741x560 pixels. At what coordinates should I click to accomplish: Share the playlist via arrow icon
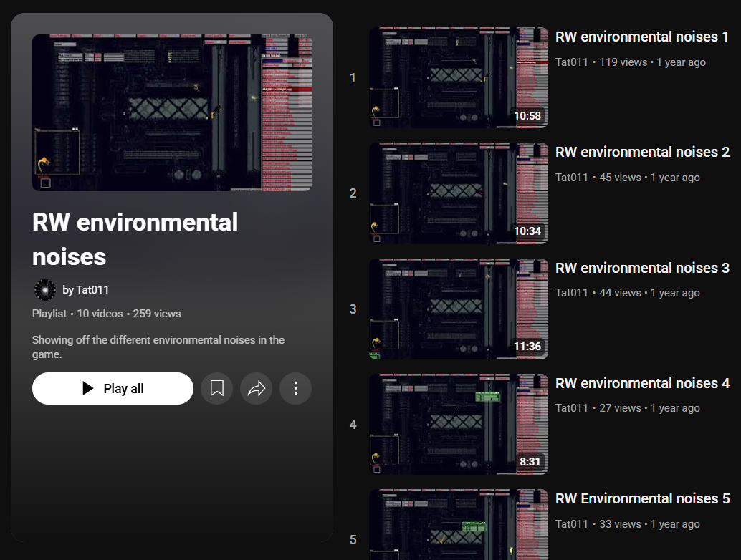tap(256, 389)
